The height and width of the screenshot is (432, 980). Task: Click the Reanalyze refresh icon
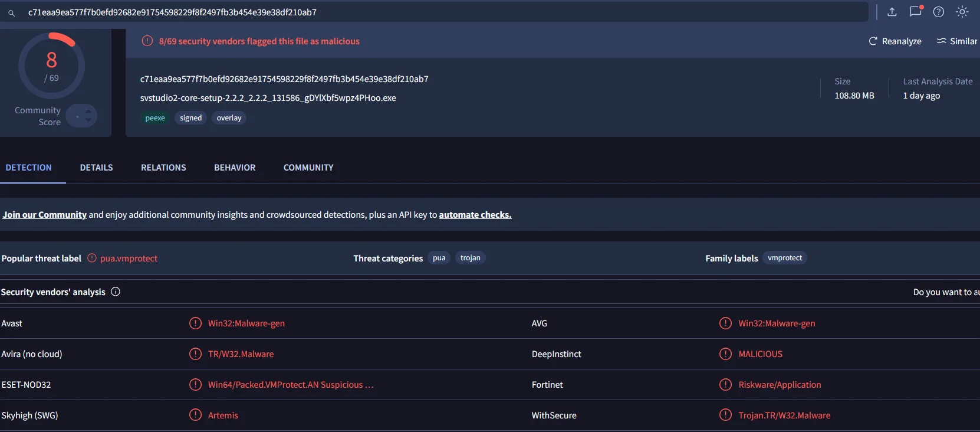pos(873,41)
